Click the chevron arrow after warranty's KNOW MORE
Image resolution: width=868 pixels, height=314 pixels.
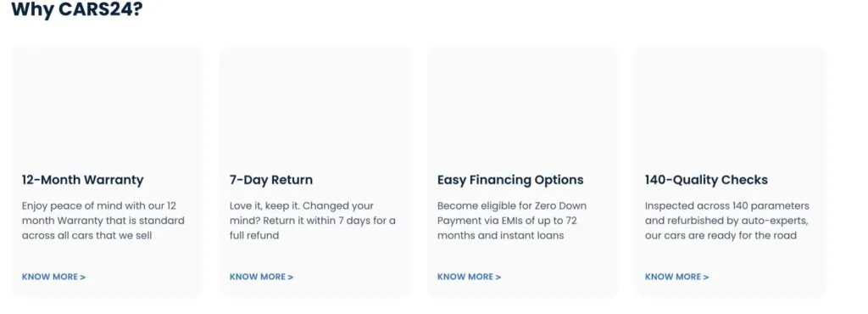(83, 277)
